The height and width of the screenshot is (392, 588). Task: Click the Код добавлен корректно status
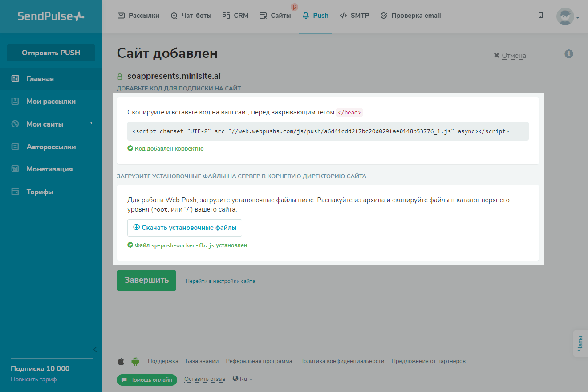pos(166,149)
